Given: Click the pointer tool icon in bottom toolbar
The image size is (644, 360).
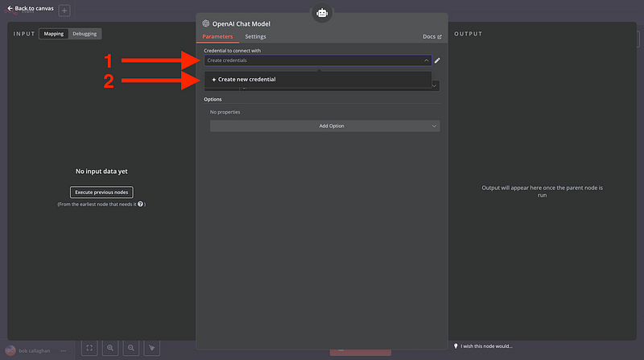Looking at the screenshot, I should click(x=152, y=348).
